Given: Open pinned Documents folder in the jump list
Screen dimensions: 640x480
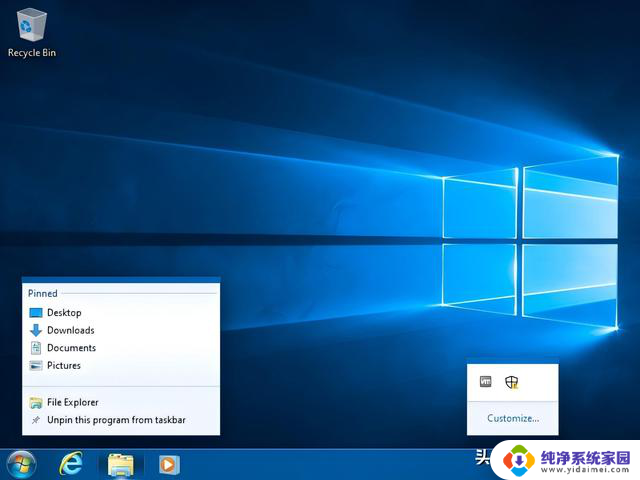Looking at the screenshot, I should pyautogui.click(x=121, y=348).
